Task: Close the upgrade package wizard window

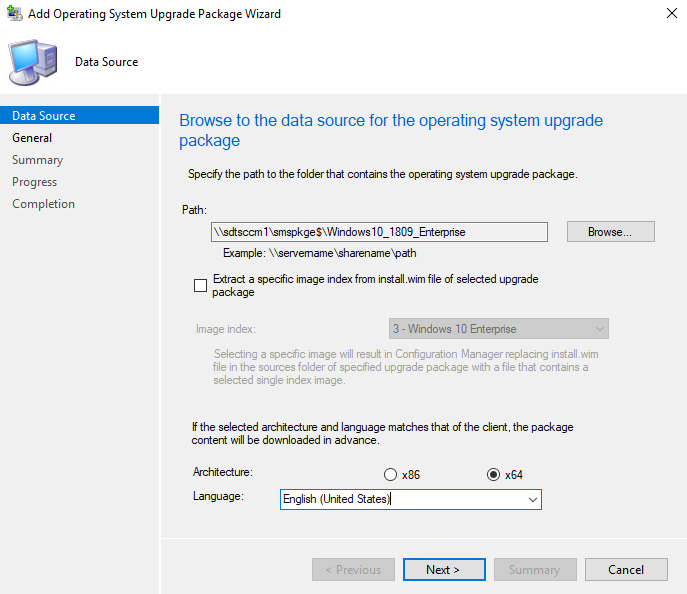Action: point(672,13)
